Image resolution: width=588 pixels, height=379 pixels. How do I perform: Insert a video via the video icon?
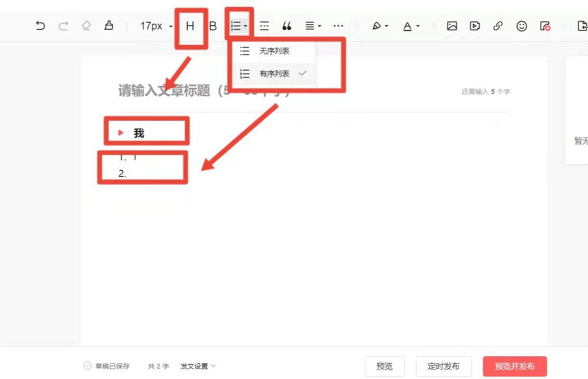pos(474,26)
